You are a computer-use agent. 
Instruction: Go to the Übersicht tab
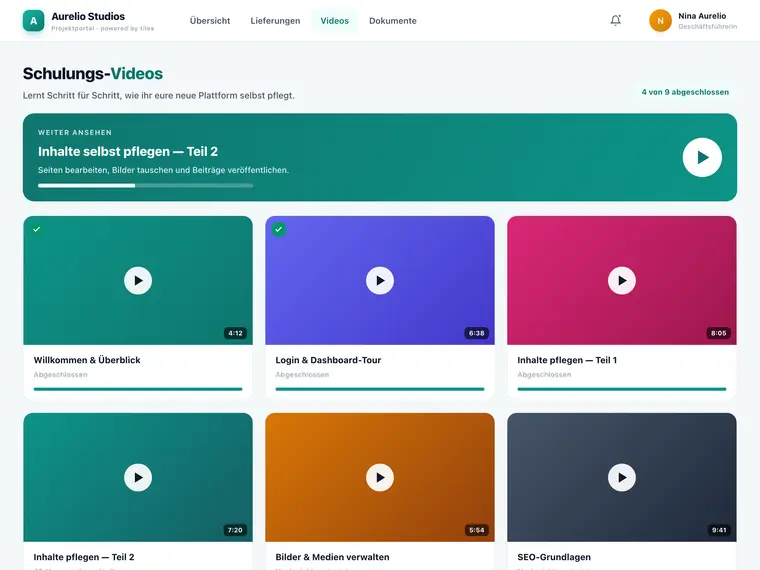pyautogui.click(x=210, y=21)
